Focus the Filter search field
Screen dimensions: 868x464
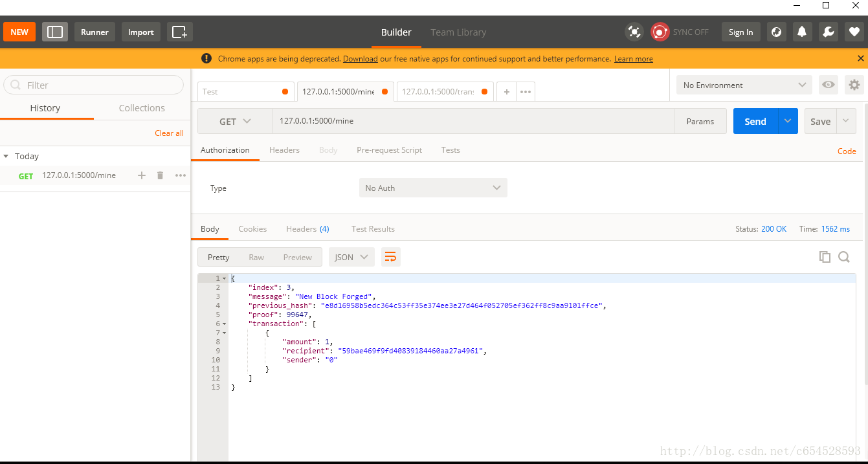pyautogui.click(x=94, y=85)
